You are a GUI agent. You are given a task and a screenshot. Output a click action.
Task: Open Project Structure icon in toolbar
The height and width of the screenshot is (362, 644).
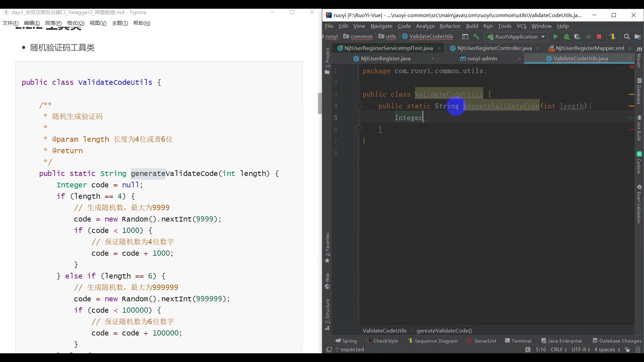638,37
